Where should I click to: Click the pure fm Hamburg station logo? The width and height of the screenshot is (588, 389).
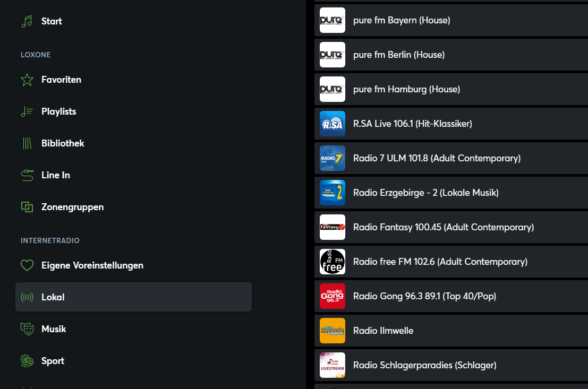pos(333,89)
